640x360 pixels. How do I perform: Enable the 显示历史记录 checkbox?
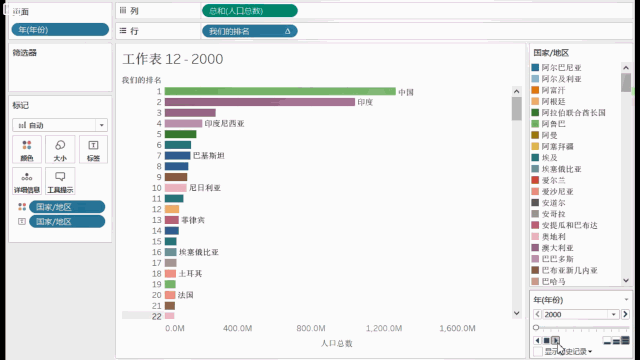point(538,351)
